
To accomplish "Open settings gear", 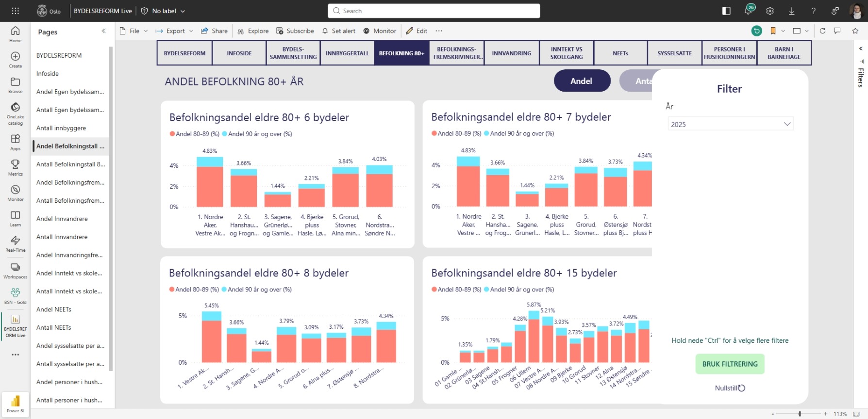I will click(770, 11).
